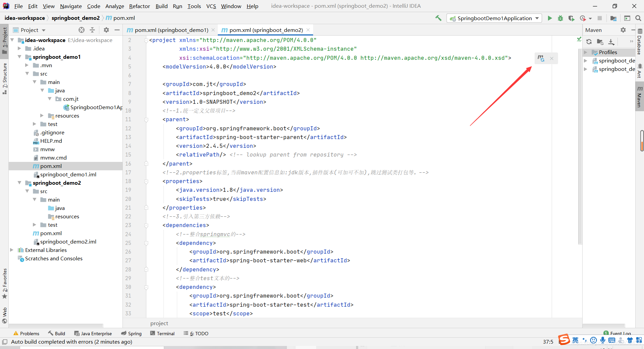Select springboot_demo2.iml file

65,242
